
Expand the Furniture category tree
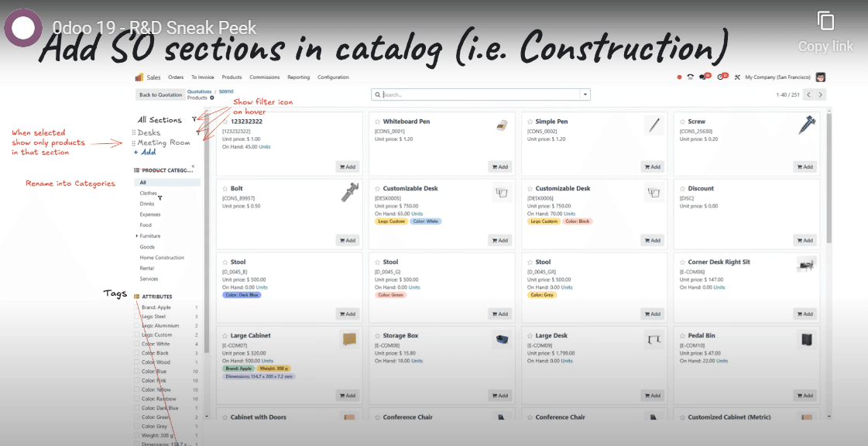[137, 236]
